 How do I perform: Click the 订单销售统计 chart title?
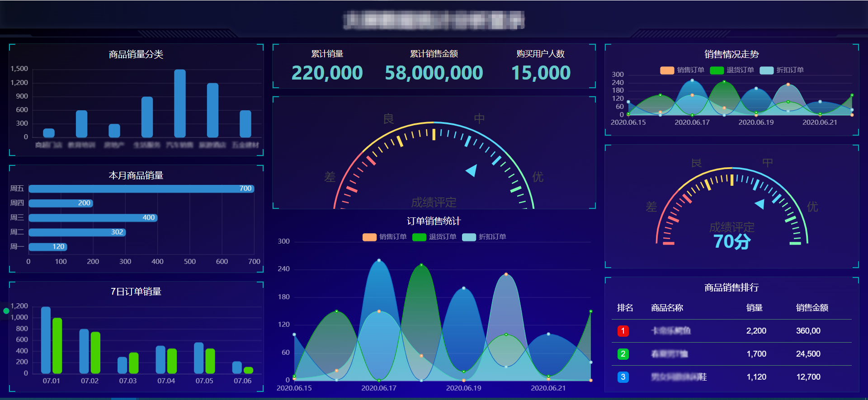click(x=434, y=221)
